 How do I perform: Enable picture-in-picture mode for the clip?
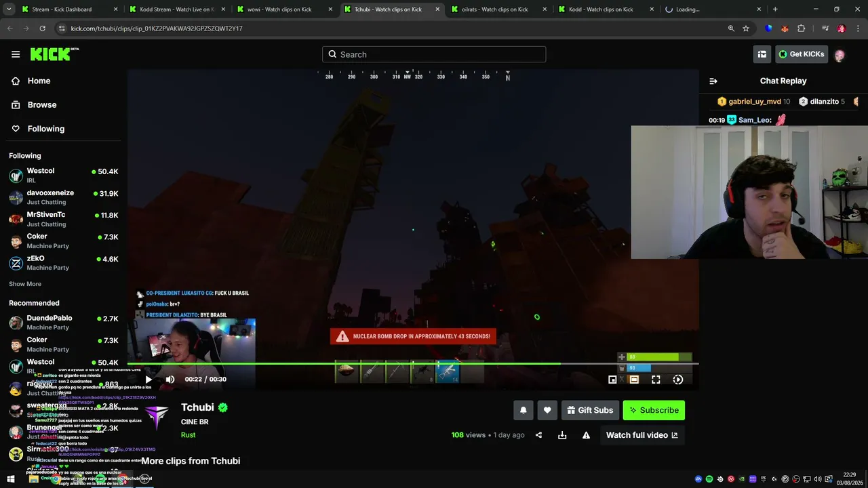tap(612, 380)
